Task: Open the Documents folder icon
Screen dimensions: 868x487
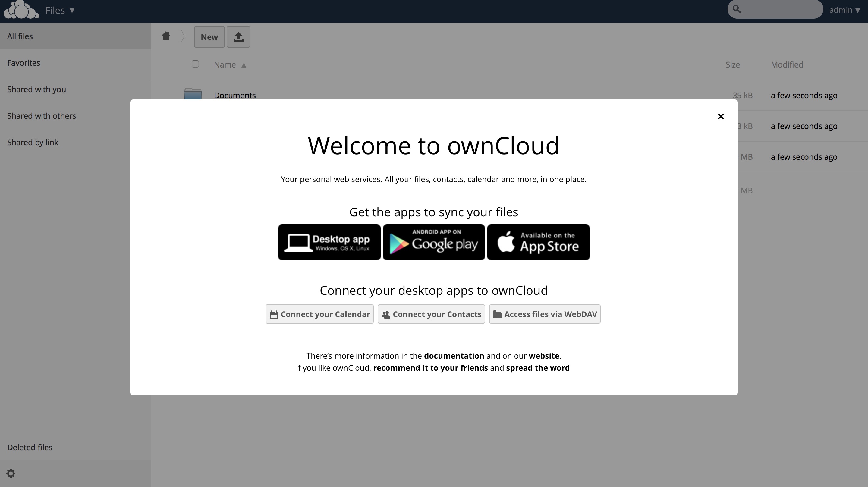Action: 193,94
